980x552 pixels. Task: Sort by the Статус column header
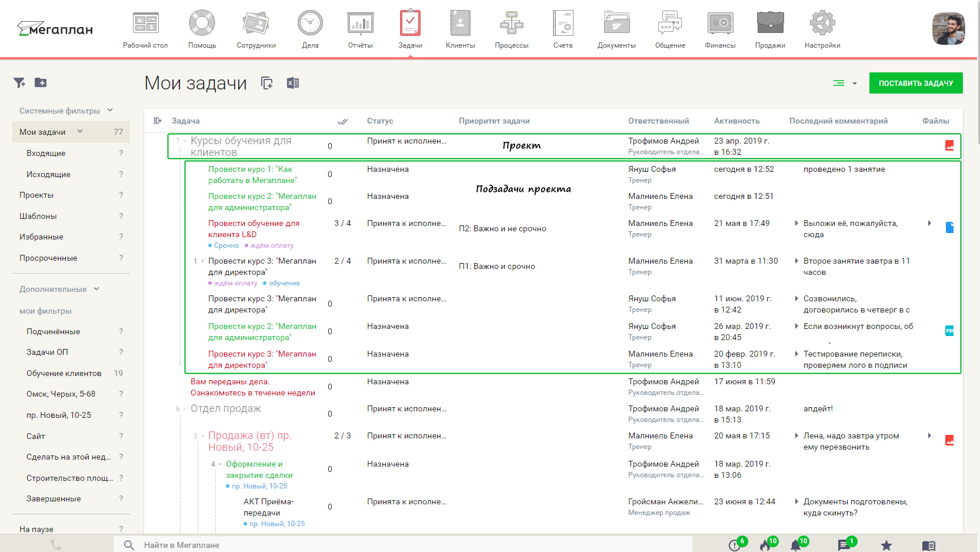tap(380, 121)
